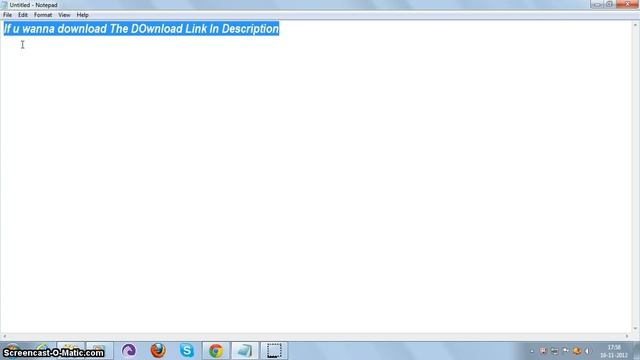The width and height of the screenshot is (640, 360).
Task: Switch to Notepad taskbar button
Action: (x=245, y=350)
